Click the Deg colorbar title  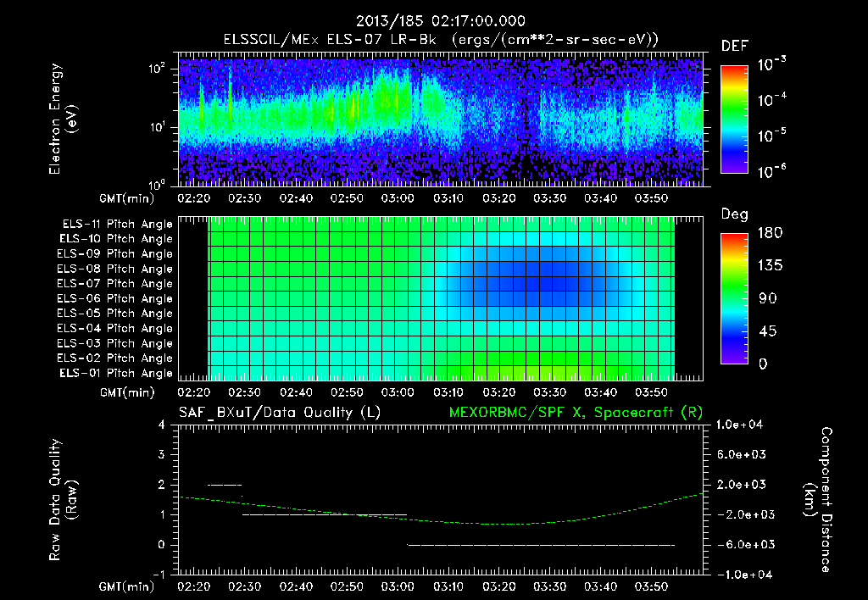[x=735, y=214]
